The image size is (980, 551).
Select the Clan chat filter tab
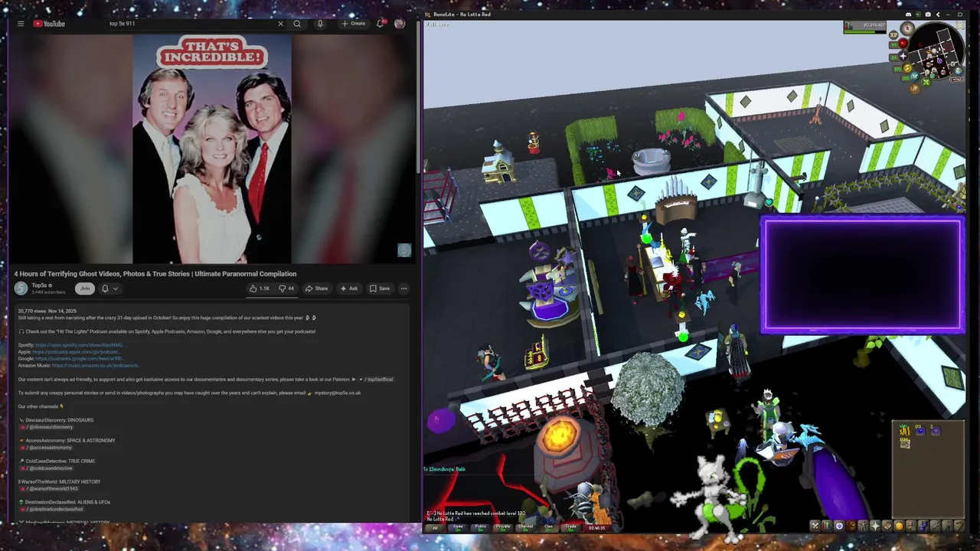(x=548, y=527)
